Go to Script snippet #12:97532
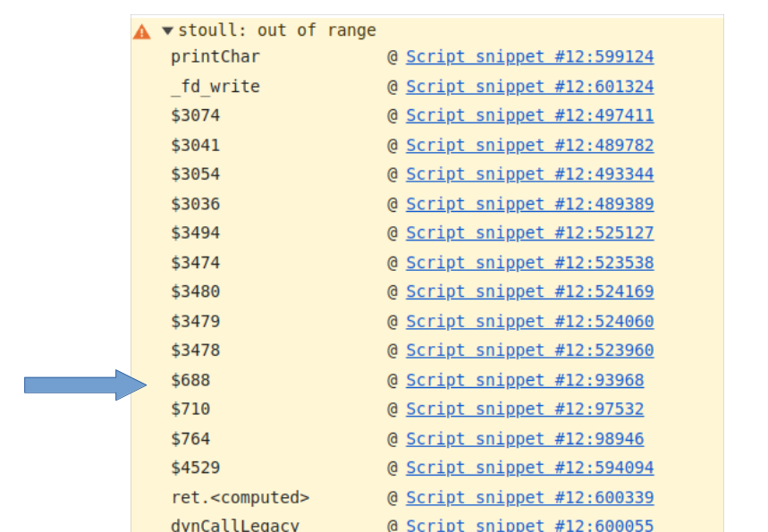The image size is (768, 532). [x=525, y=409]
